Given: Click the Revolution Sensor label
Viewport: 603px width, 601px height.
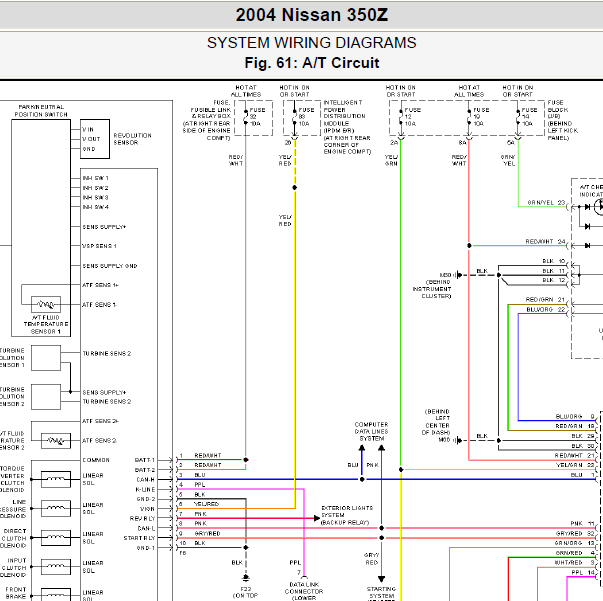Looking at the screenshot, I should [132, 139].
